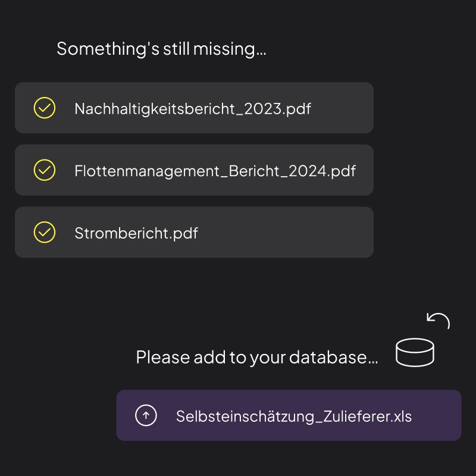Click the "Please add to your database..." text
The width and height of the screenshot is (476, 476).
[x=257, y=358]
